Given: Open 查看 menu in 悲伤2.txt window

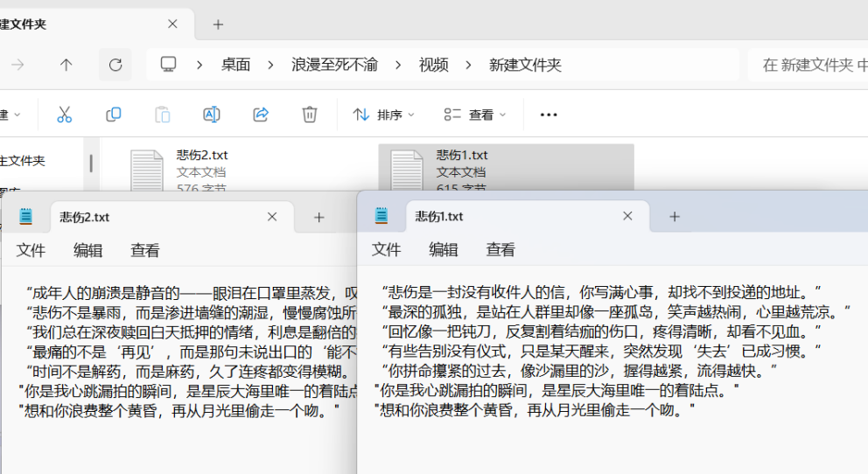Looking at the screenshot, I should (144, 250).
